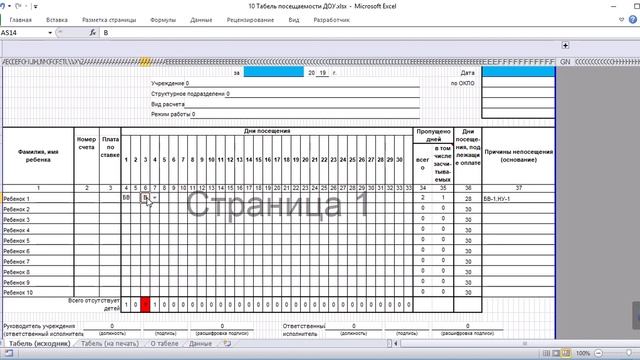Open the Вставка ribbon tab

(x=57, y=20)
